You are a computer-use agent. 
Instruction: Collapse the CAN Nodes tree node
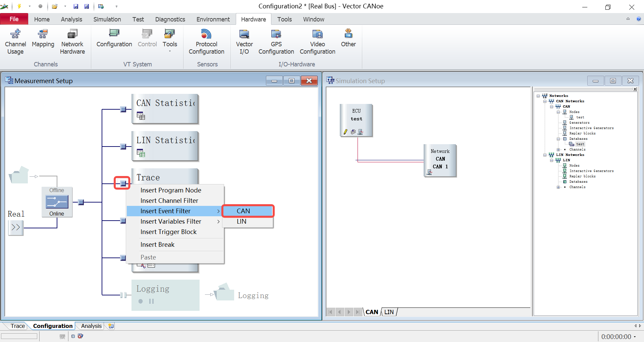[558, 112]
